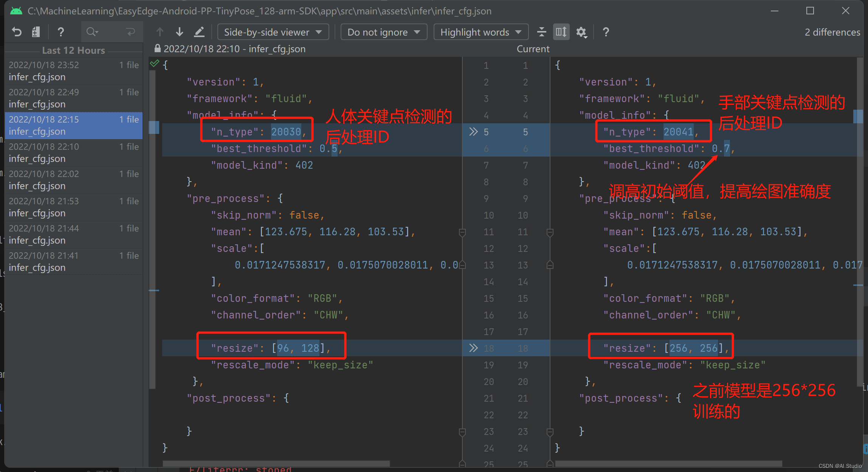Open the Highlight words dropdown

point(480,32)
